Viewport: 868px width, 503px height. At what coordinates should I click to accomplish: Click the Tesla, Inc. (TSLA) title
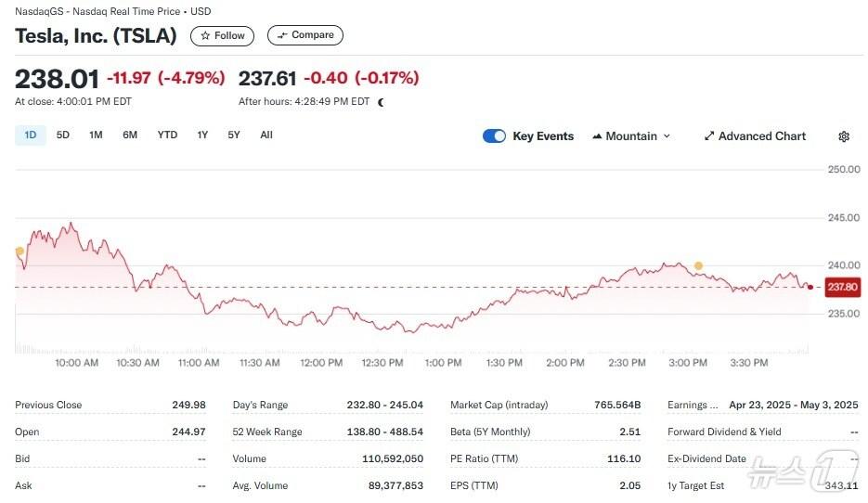coord(96,35)
